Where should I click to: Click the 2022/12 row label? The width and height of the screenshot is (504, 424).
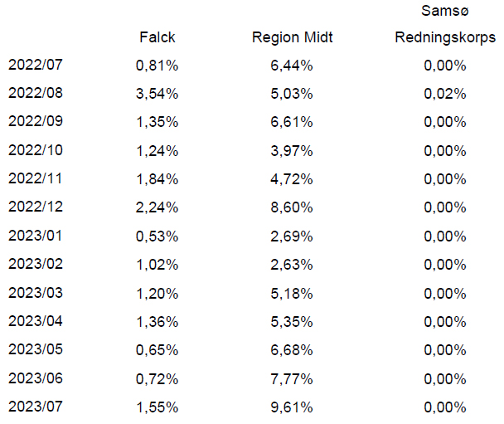36,207
